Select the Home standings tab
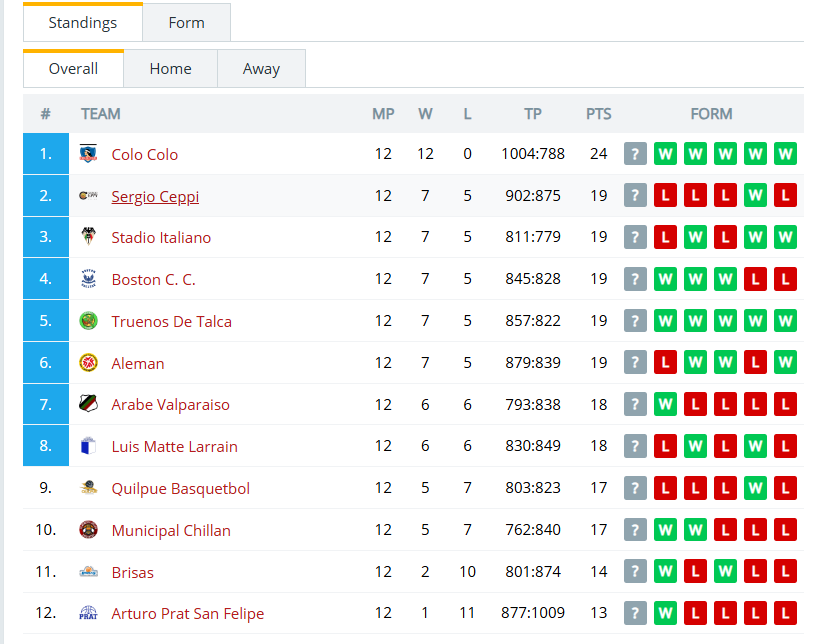The width and height of the screenshot is (818, 644). point(170,68)
